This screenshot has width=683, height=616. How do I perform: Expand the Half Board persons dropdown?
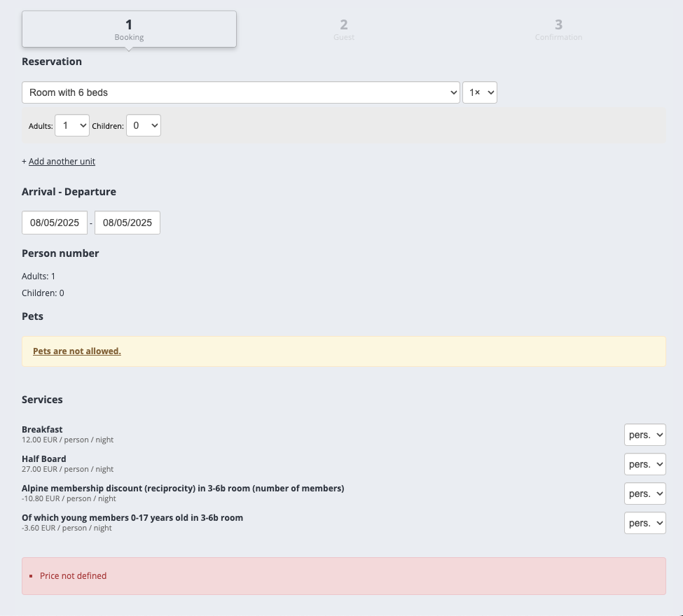pyautogui.click(x=645, y=464)
